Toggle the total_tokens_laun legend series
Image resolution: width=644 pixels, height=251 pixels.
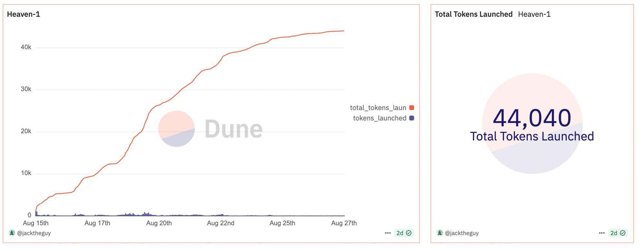tap(378, 108)
